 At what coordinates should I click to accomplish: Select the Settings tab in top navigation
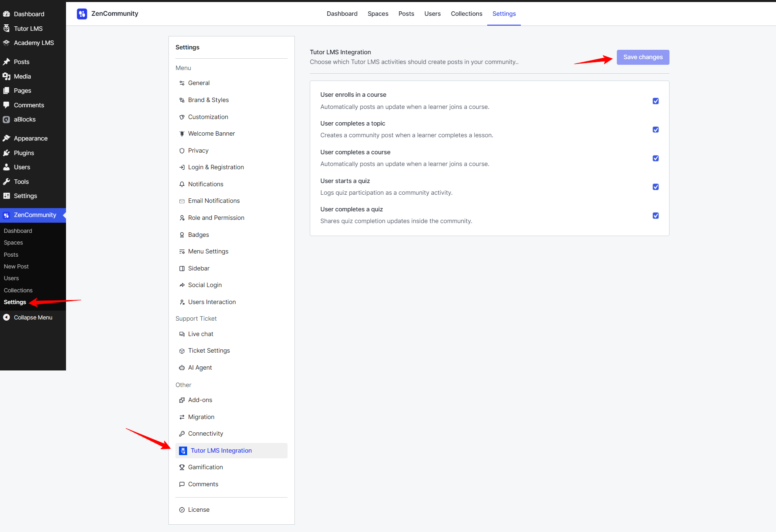[x=504, y=14]
